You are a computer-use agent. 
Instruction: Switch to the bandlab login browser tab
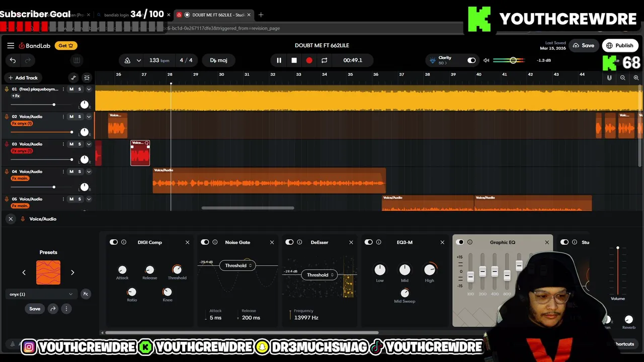pos(117,15)
